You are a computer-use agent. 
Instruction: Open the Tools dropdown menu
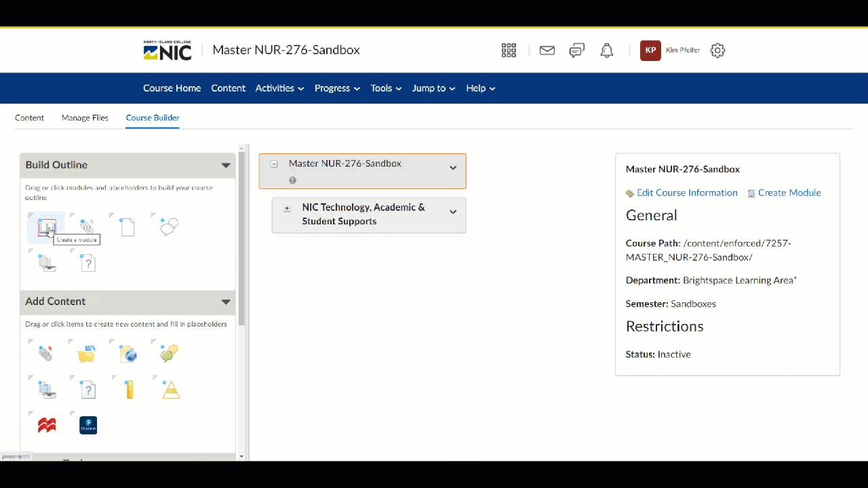tap(385, 88)
